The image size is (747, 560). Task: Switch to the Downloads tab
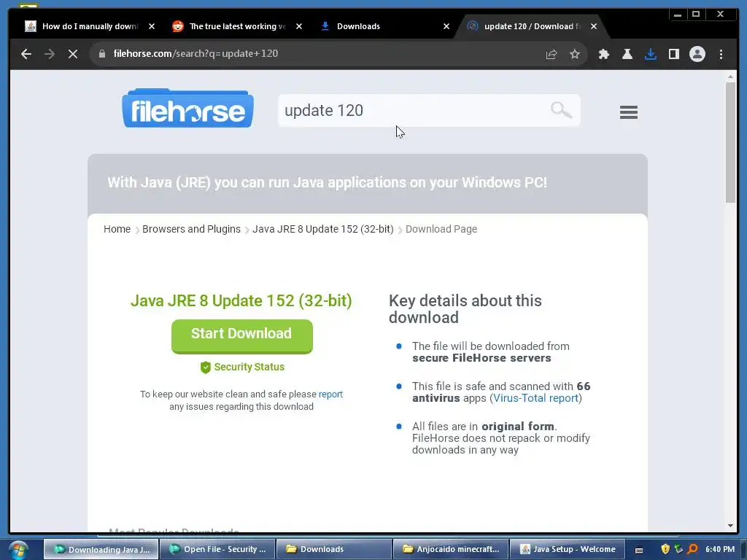tap(358, 26)
